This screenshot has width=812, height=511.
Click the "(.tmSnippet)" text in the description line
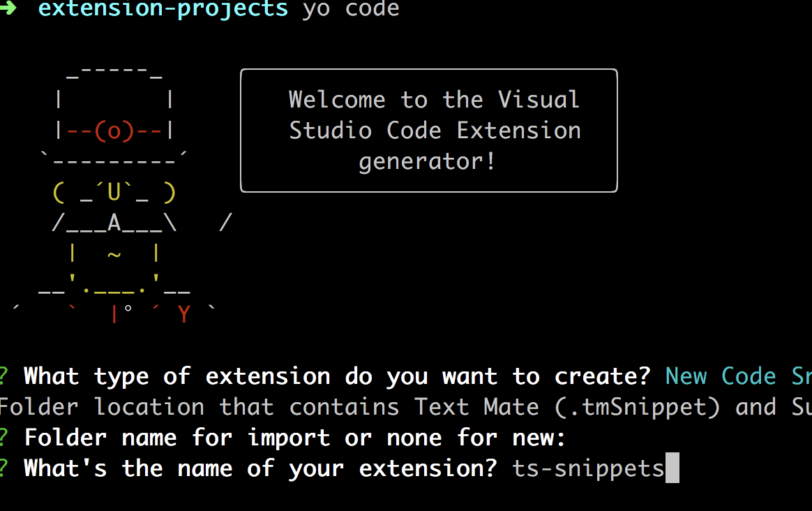pos(637,407)
